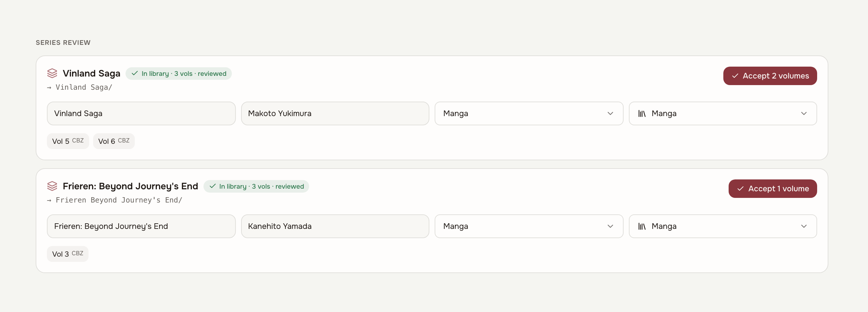Click the 'SERIES REVIEW' section label
The height and width of the screenshot is (312, 868).
click(63, 43)
